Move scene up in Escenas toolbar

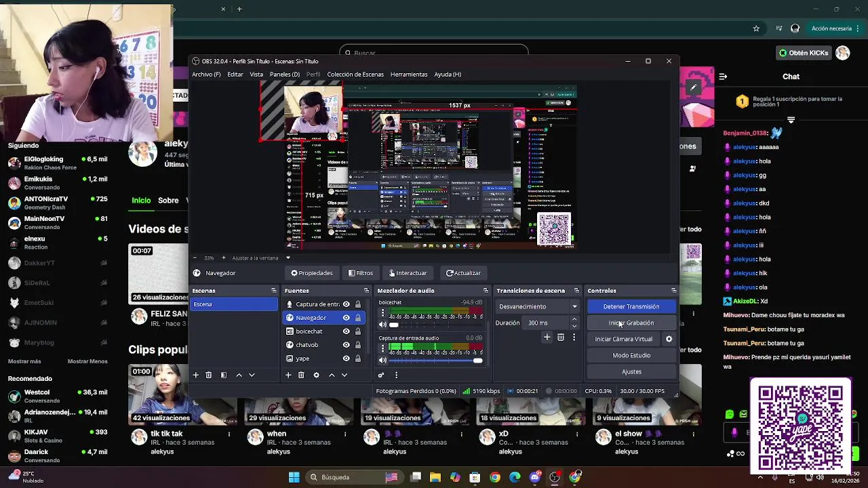tap(239, 375)
